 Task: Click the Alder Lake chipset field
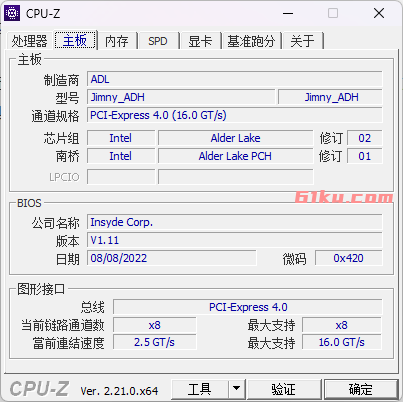click(236, 138)
